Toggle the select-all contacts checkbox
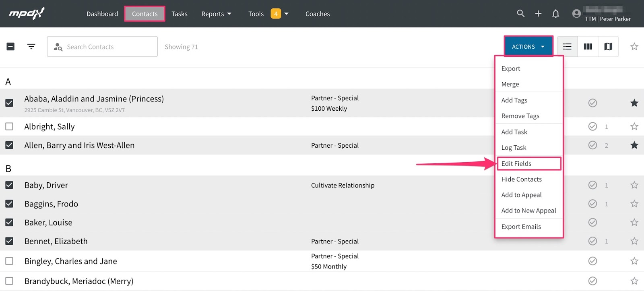 pos(11,47)
